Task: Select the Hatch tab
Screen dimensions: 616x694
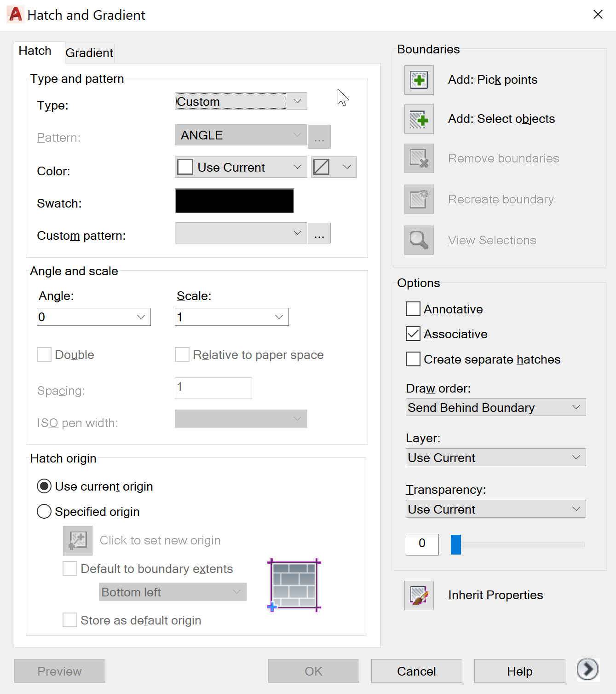Action: coord(35,51)
